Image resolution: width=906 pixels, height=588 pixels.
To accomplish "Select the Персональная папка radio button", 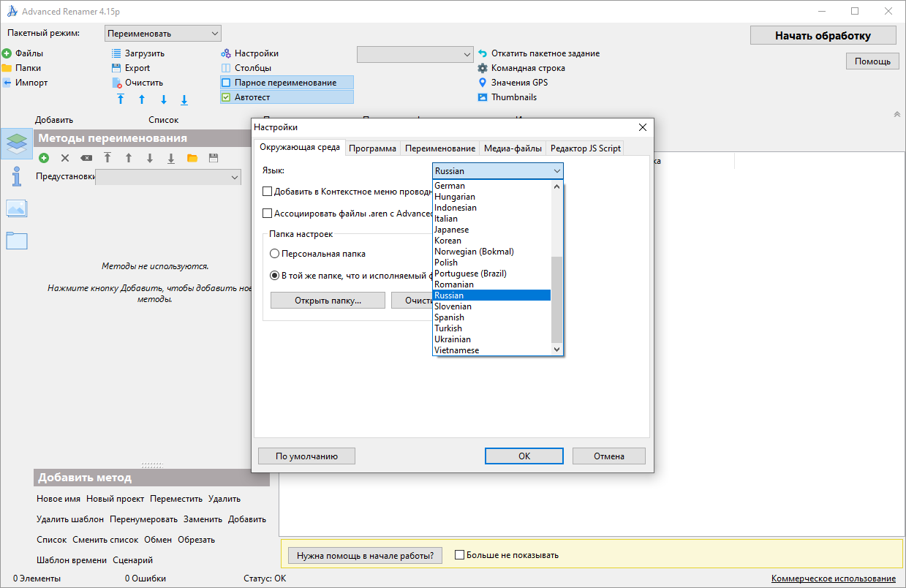I will pyautogui.click(x=275, y=254).
